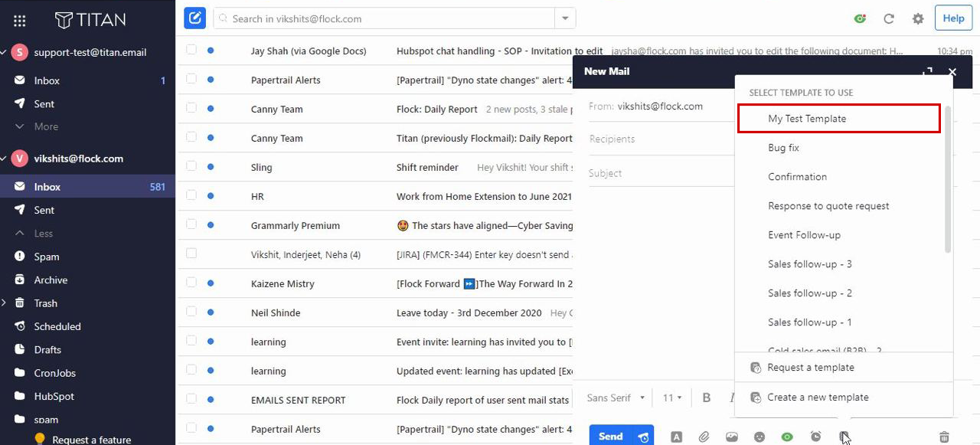Attach a file with the paperclip icon

(x=704, y=437)
